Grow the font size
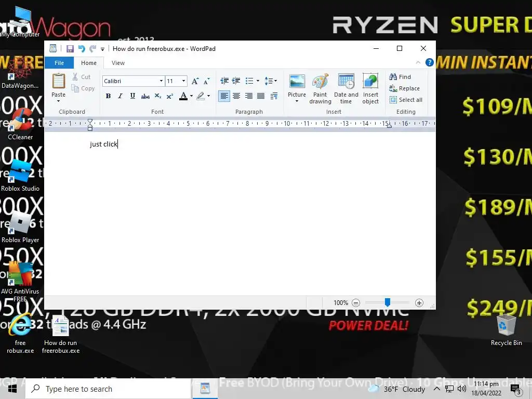 (195, 81)
